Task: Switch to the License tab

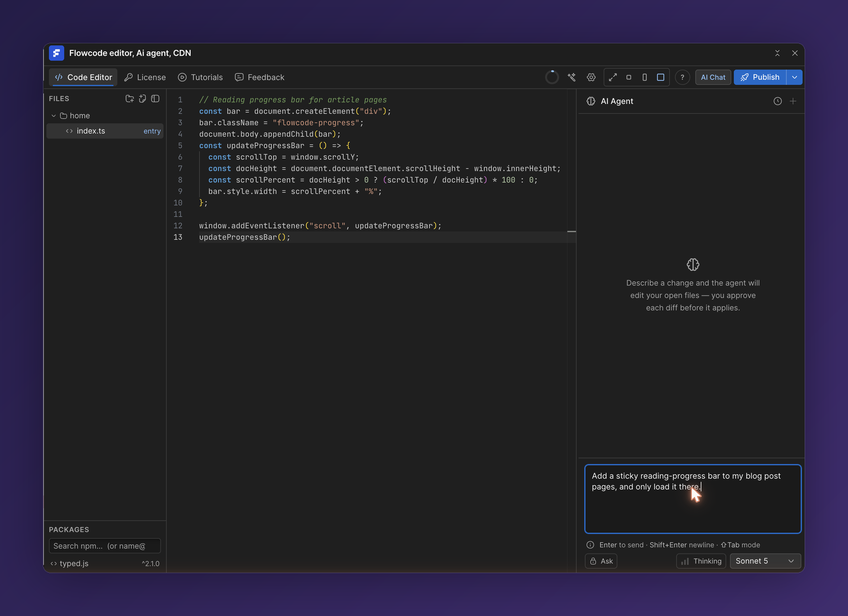Action: tap(145, 77)
